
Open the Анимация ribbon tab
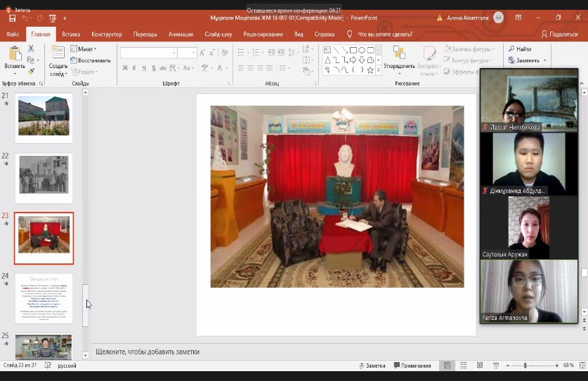click(181, 34)
